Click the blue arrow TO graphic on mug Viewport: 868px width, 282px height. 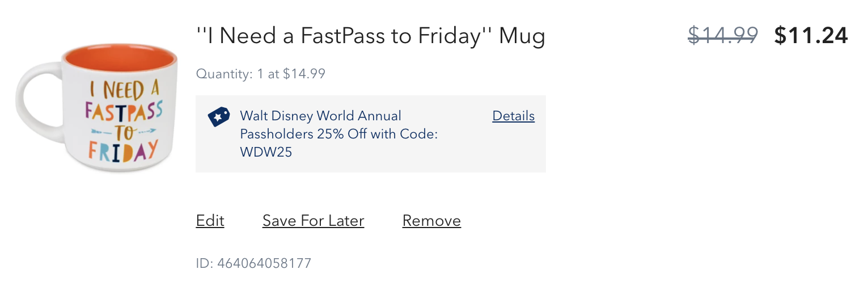point(123,132)
